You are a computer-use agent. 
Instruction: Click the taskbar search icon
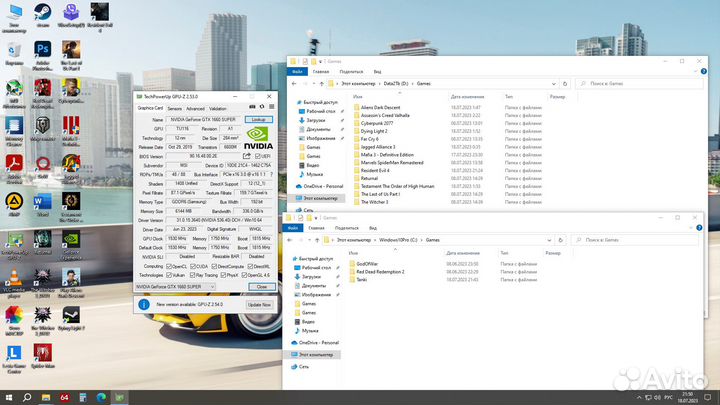[x=27, y=397]
